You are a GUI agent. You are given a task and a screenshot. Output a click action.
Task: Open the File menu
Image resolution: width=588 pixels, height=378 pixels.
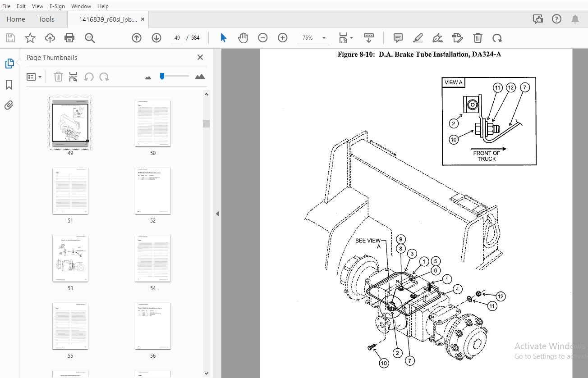click(x=6, y=6)
